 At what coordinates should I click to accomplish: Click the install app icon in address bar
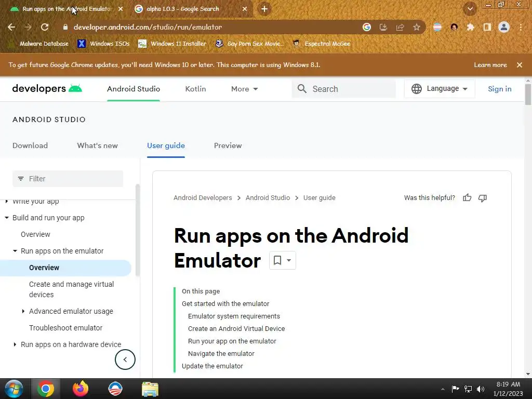383,27
